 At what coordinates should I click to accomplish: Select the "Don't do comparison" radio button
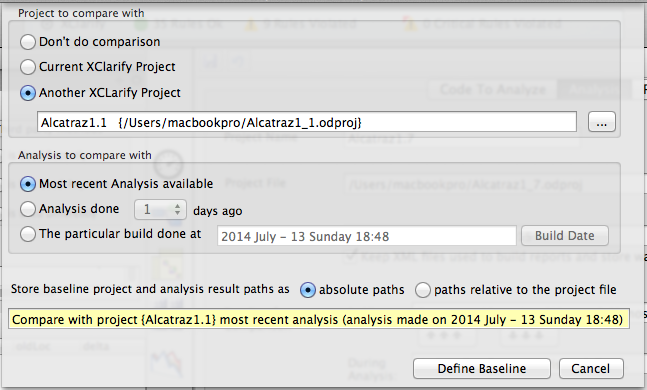[28, 42]
